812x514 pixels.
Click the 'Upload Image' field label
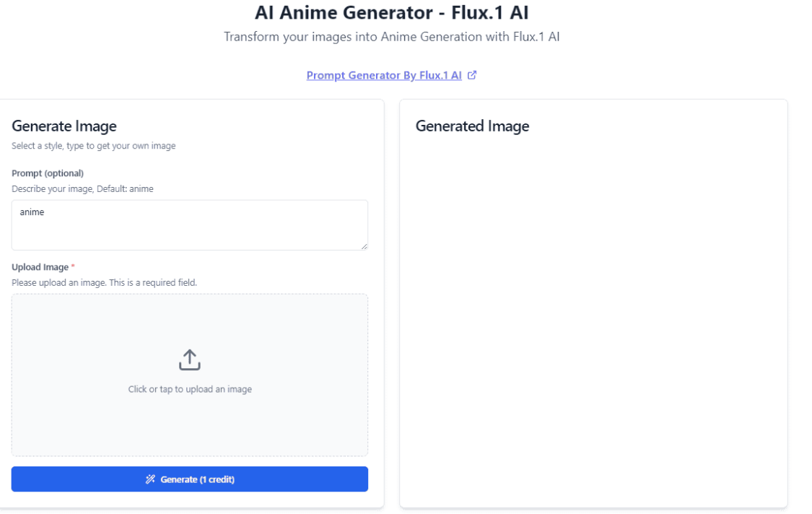tap(40, 267)
